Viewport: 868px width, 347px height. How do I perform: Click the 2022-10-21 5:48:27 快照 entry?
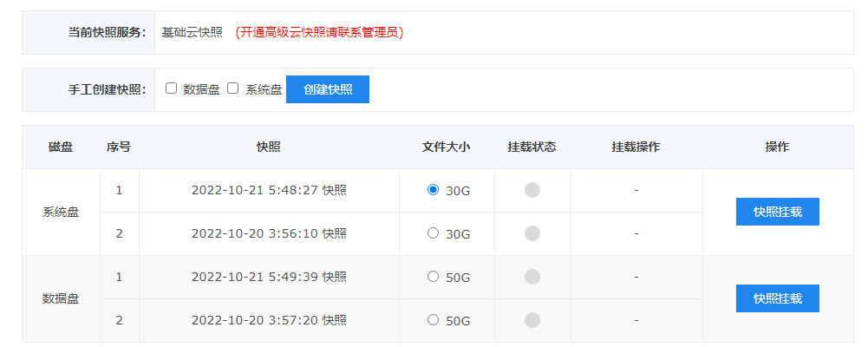pos(269,191)
